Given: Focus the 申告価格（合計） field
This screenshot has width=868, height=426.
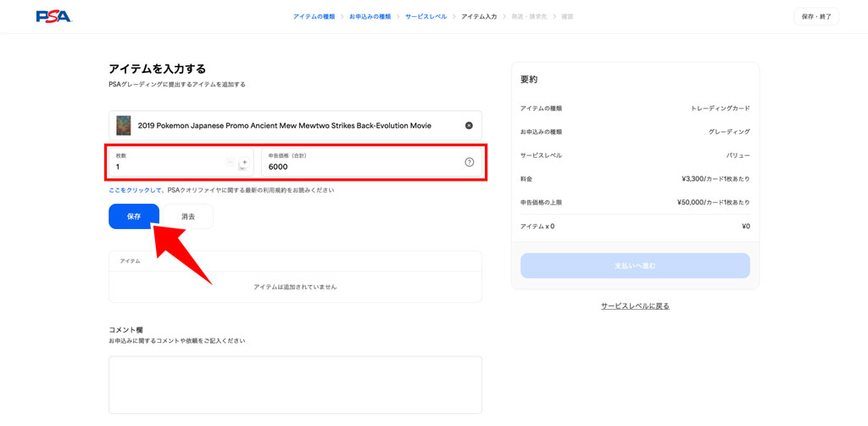Looking at the screenshot, I should [371, 162].
